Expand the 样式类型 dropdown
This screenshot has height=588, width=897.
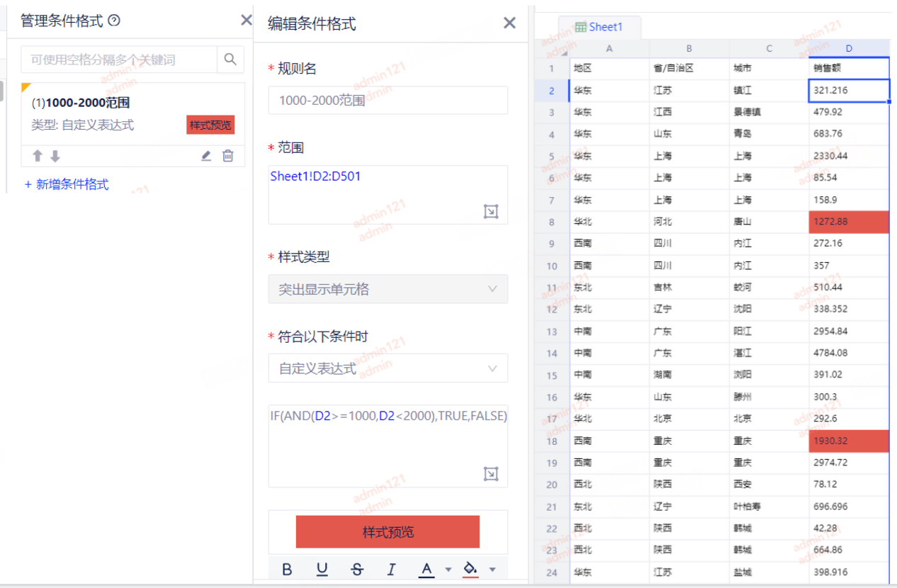coord(388,289)
